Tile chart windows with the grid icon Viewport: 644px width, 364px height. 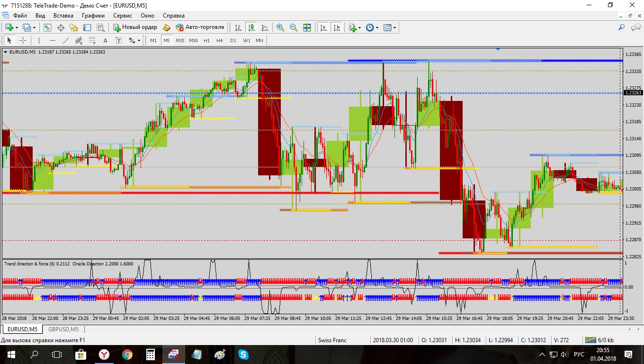click(x=307, y=27)
